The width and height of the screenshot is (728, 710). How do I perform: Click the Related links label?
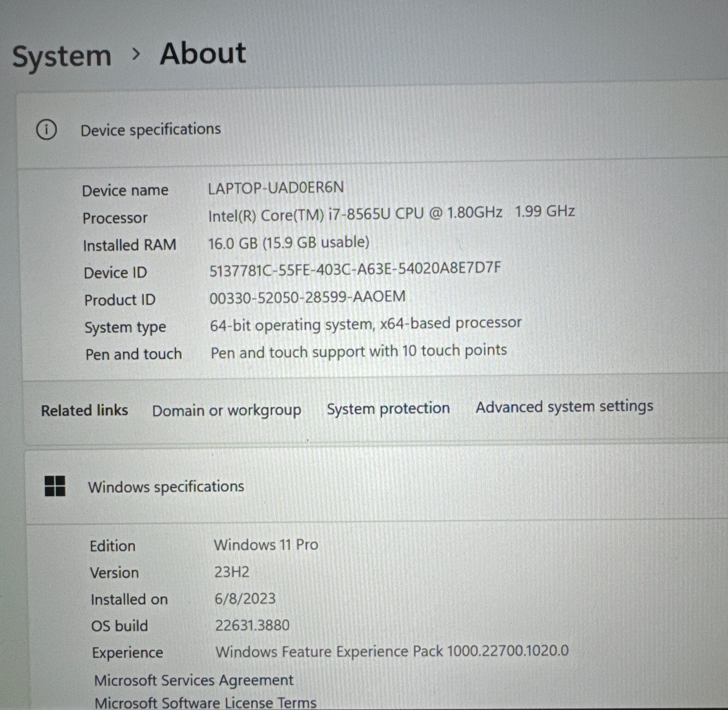click(x=84, y=410)
